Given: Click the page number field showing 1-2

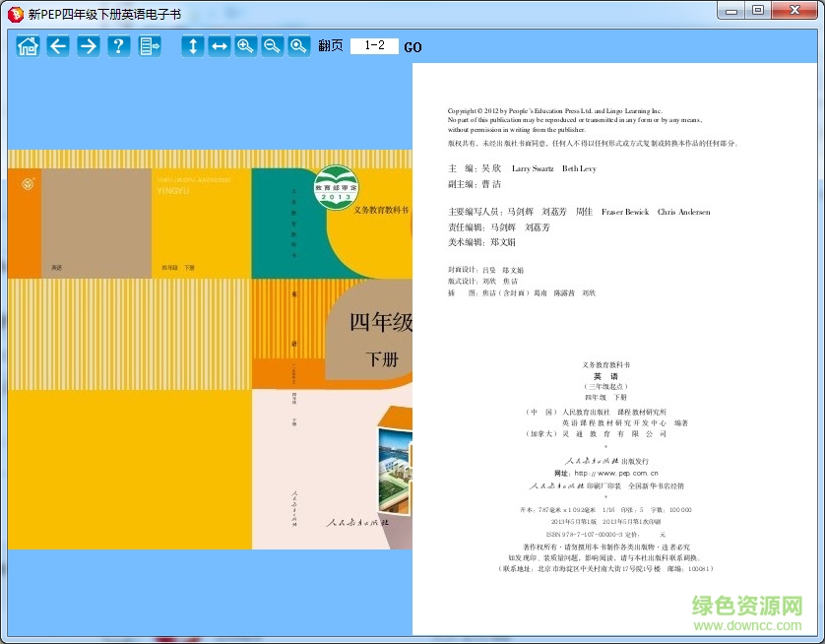Looking at the screenshot, I should [x=374, y=46].
